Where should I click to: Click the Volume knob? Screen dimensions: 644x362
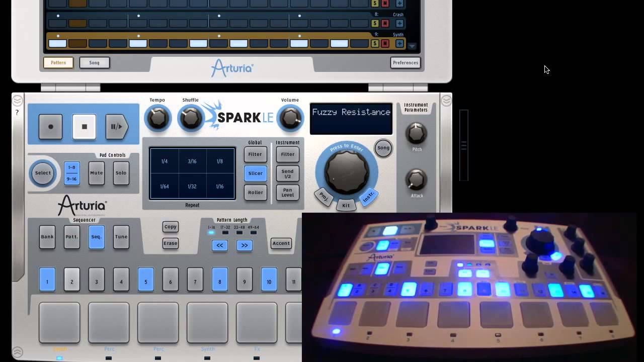pos(290,119)
